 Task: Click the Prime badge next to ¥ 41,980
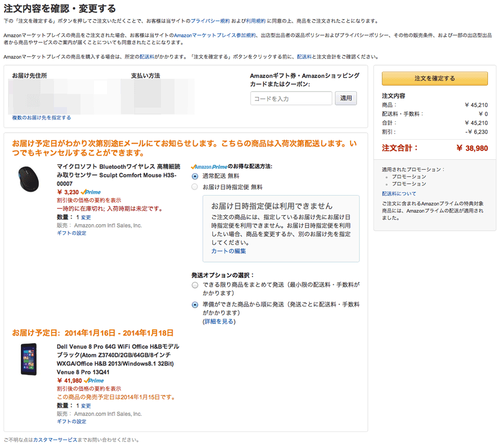[x=94, y=380]
